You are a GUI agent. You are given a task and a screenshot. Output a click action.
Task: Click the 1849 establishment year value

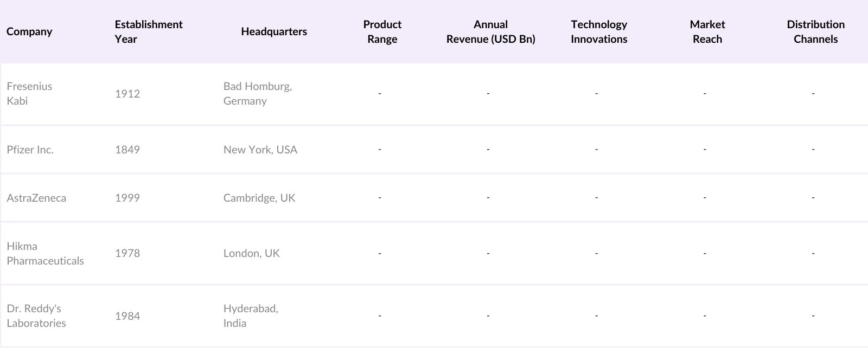point(127,150)
